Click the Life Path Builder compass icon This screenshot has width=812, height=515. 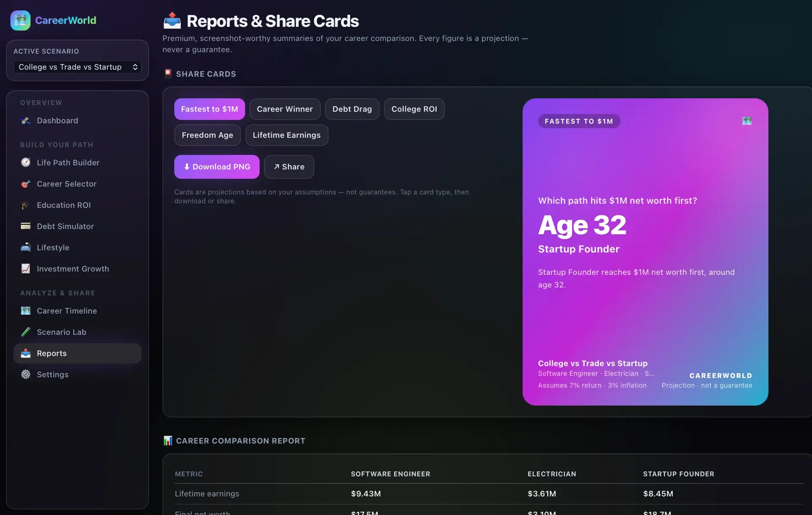point(26,162)
